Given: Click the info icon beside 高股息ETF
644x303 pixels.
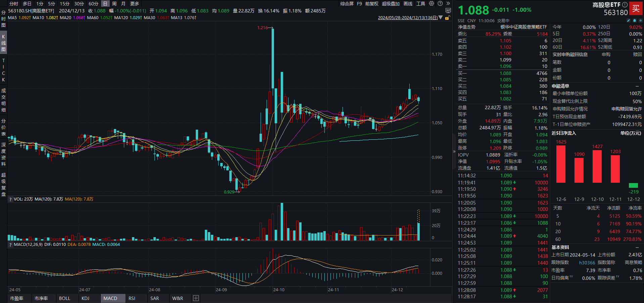Looking at the screenshot, I should click(x=625, y=5).
